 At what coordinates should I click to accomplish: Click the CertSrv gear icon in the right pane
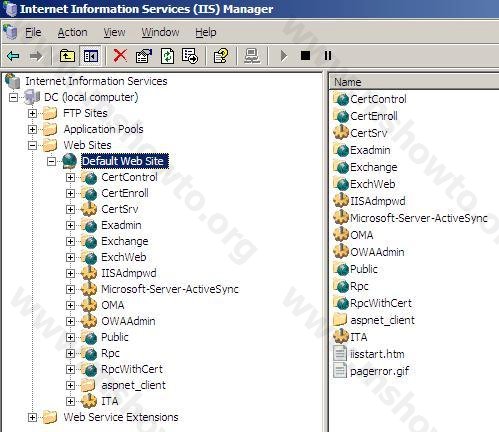point(341,132)
